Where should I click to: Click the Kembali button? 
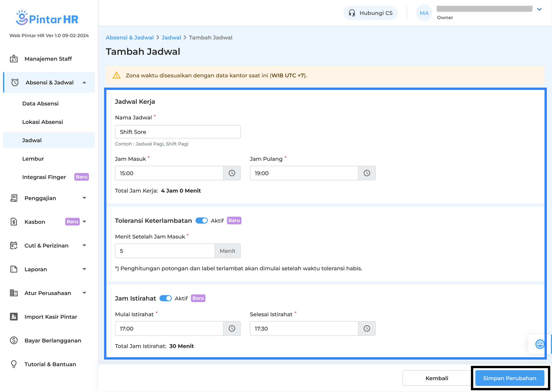[x=436, y=378]
